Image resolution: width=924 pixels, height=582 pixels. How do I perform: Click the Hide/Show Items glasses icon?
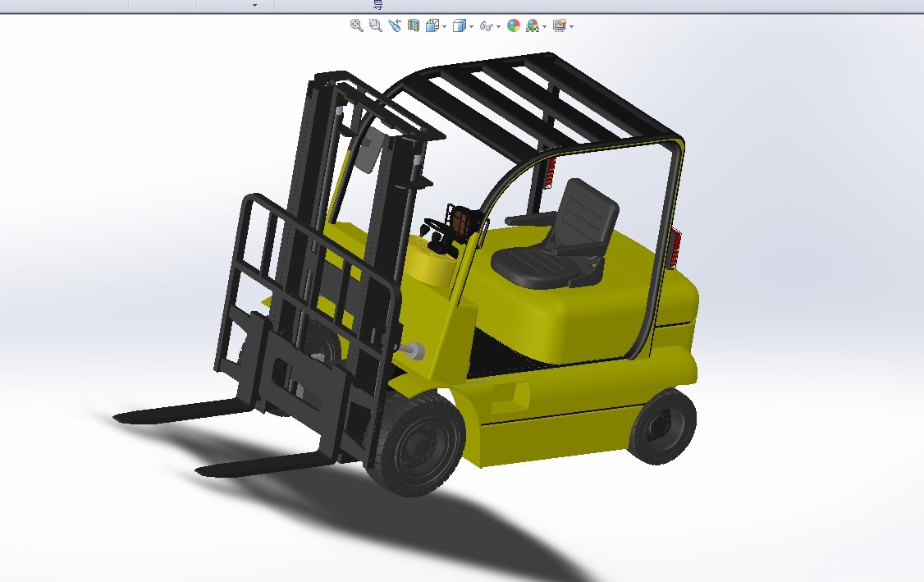click(x=486, y=26)
